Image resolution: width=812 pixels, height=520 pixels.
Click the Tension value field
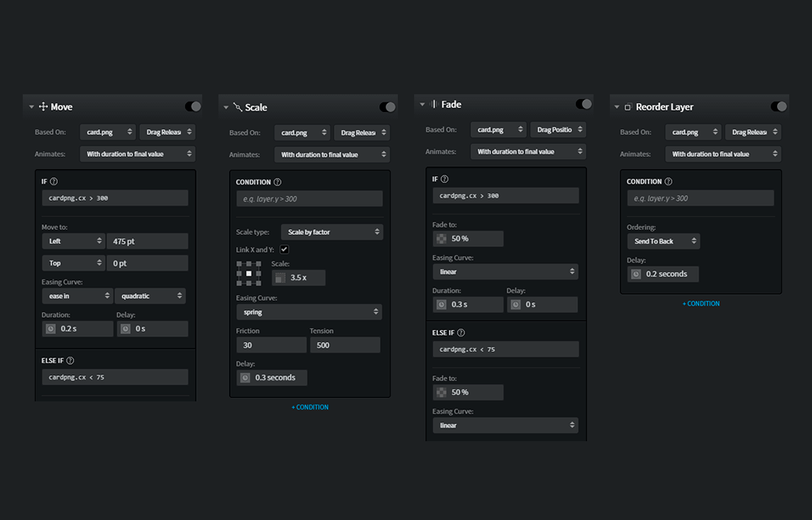345,345
